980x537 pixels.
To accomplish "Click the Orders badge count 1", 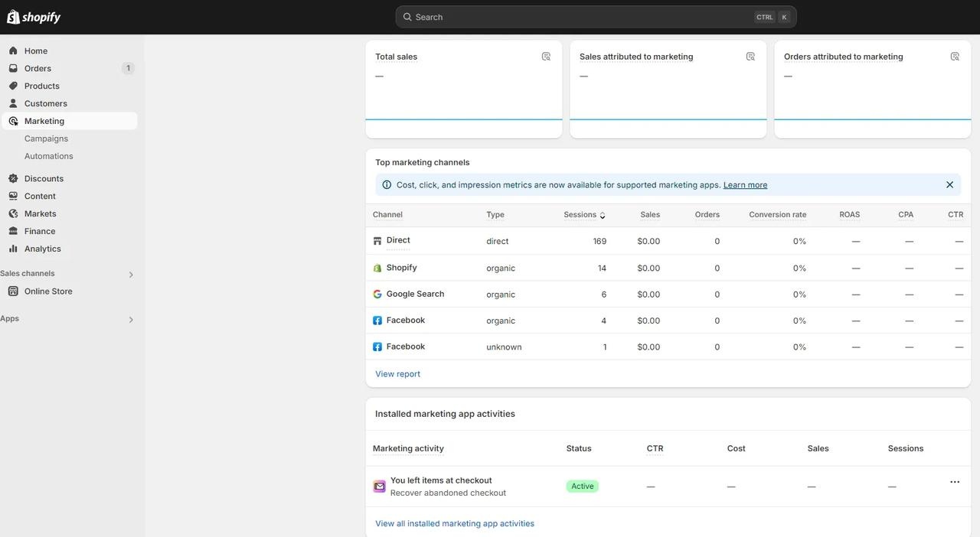I will click(x=128, y=68).
